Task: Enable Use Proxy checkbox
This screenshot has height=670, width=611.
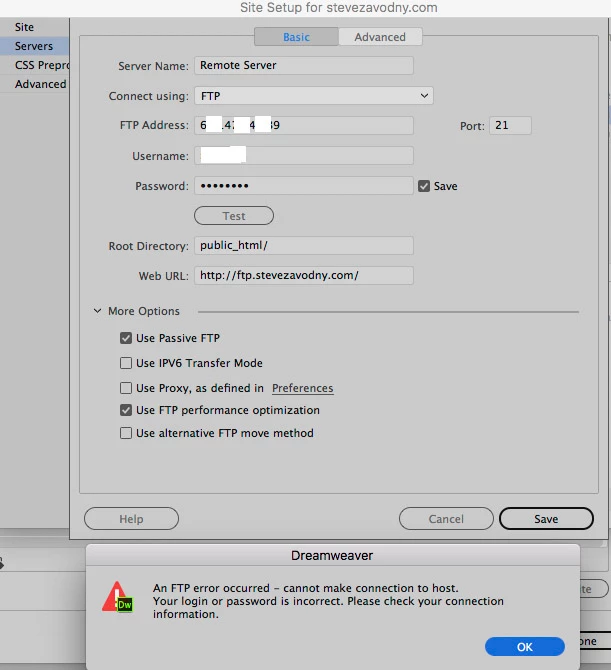Action: pos(126,388)
